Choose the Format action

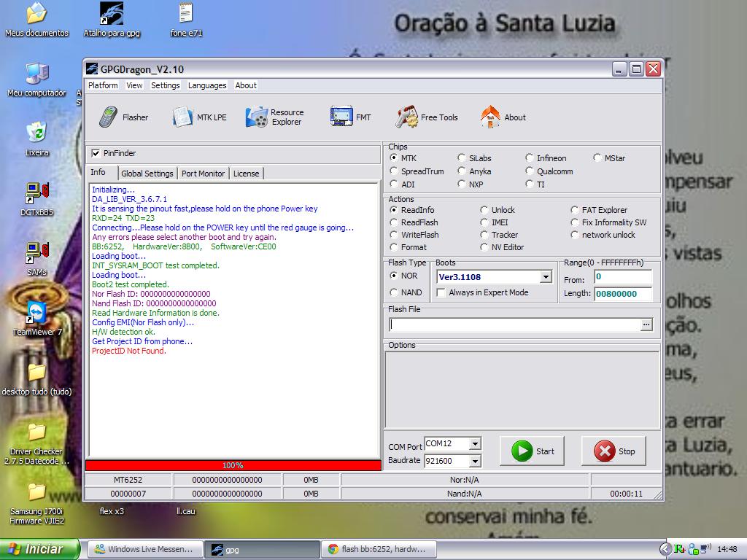pyautogui.click(x=393, y=246)
